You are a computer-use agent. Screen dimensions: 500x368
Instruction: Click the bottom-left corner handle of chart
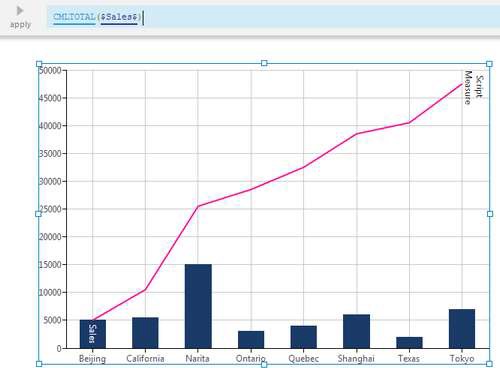[x=39, y=364]
